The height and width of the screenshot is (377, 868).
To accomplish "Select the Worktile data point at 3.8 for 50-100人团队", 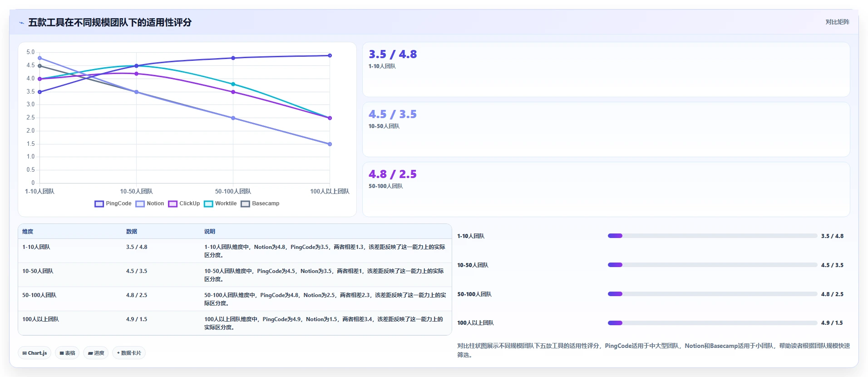I will tap(233, 84).
